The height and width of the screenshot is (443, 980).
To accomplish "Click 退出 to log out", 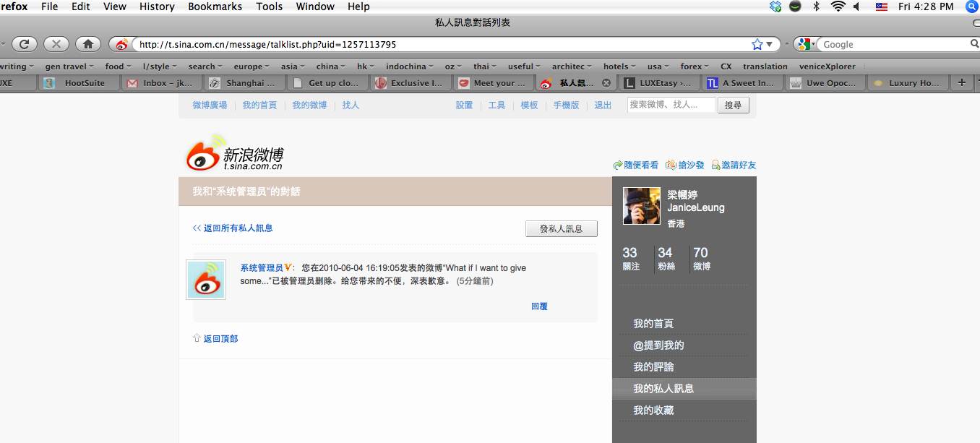I will click(603, 106).
